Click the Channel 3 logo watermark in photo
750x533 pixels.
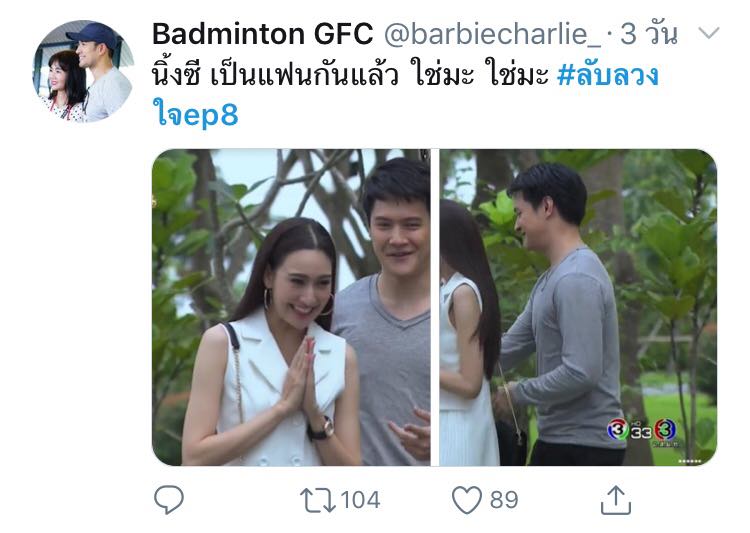(x=641, y=431)
